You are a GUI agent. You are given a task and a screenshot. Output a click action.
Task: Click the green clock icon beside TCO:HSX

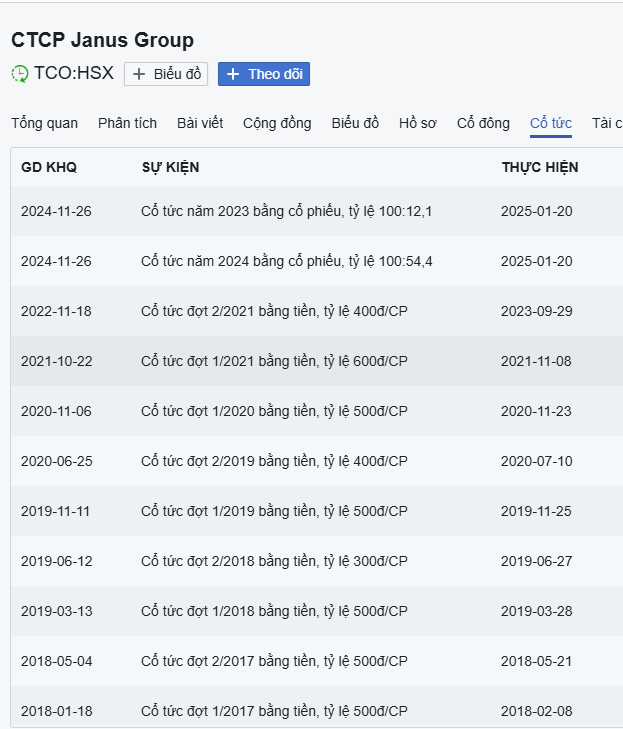[x=20, y=74]
